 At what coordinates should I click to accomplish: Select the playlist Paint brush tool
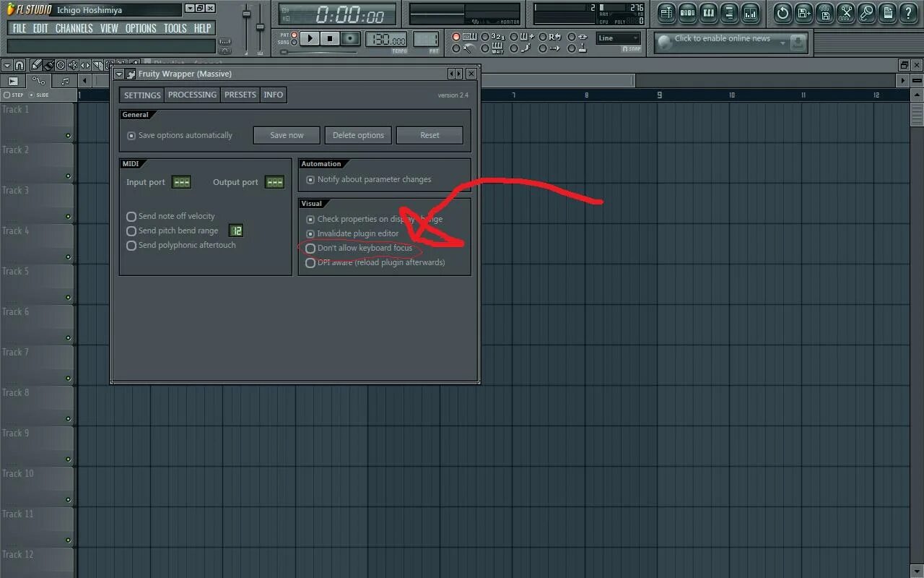(x=48, y=66)
